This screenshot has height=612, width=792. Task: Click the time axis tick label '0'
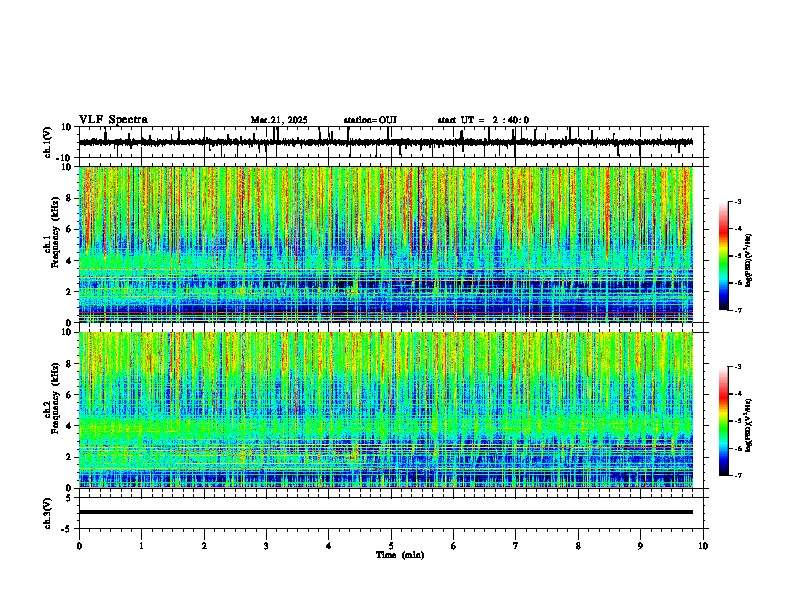79,546
